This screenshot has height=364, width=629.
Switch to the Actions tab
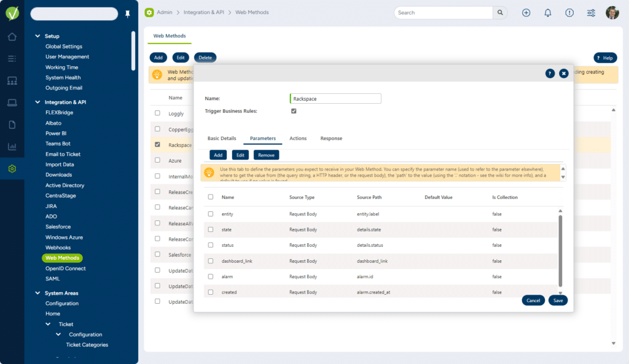(298, 138)
